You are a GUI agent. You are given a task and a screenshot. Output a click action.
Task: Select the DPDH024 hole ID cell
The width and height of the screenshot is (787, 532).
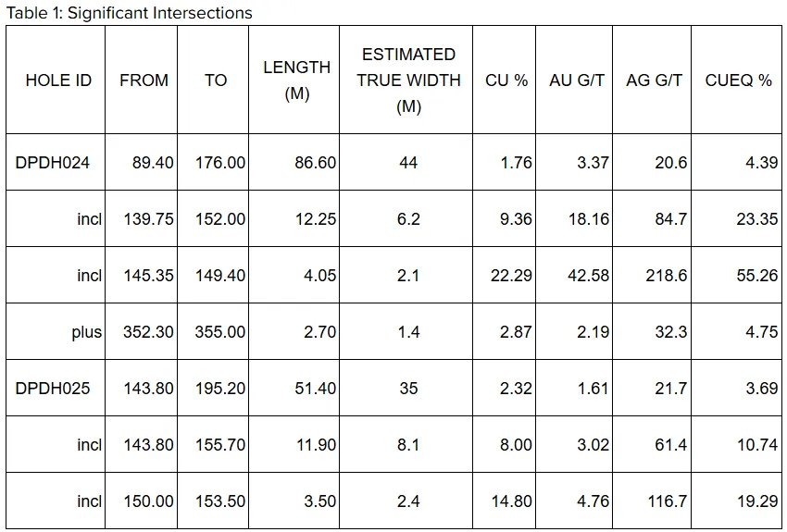[53, 163]
